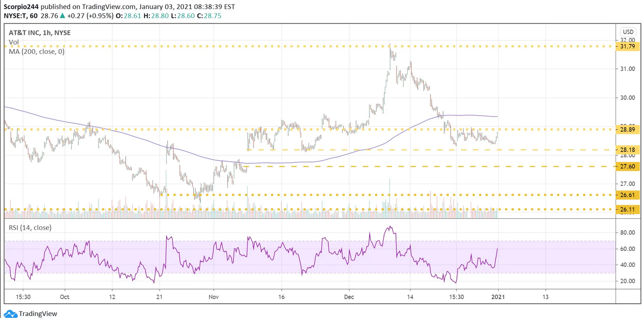644x318 pixels.
Task: Click the 40.00 RSI axis value
Action: click(628, 265)
